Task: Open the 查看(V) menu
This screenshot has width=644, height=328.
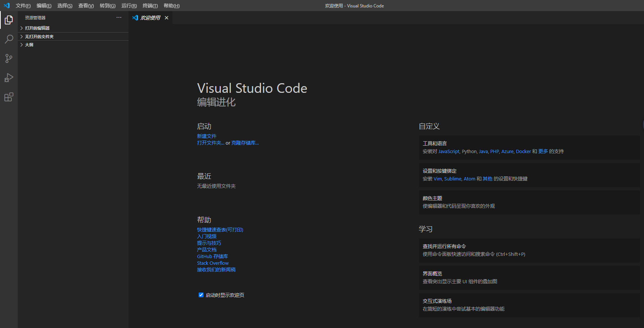Action: point(86,6)
